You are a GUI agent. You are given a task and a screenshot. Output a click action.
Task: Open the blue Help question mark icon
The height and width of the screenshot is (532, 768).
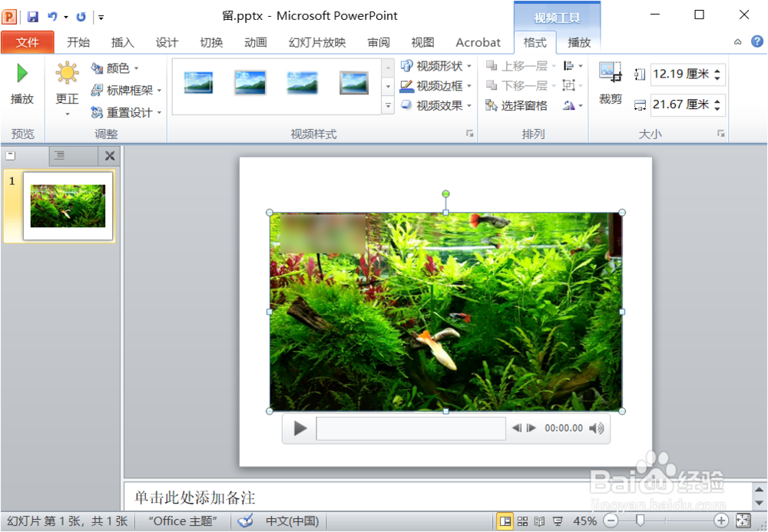pos(756,41)
